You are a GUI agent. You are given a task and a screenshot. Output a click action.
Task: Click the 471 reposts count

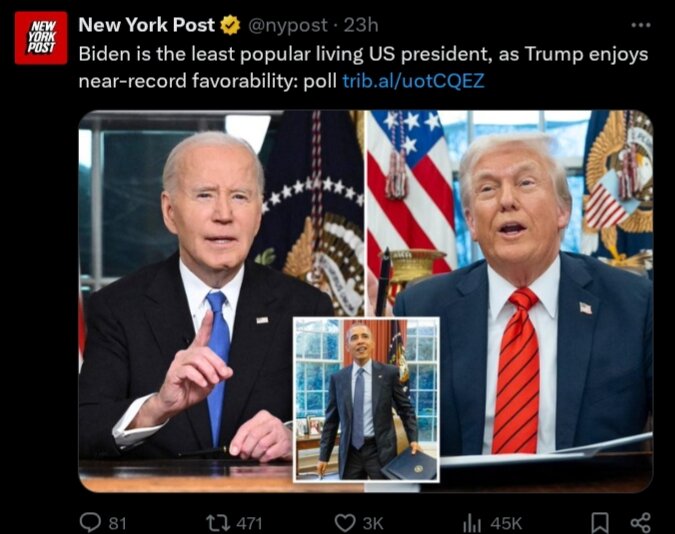[249, 523]
